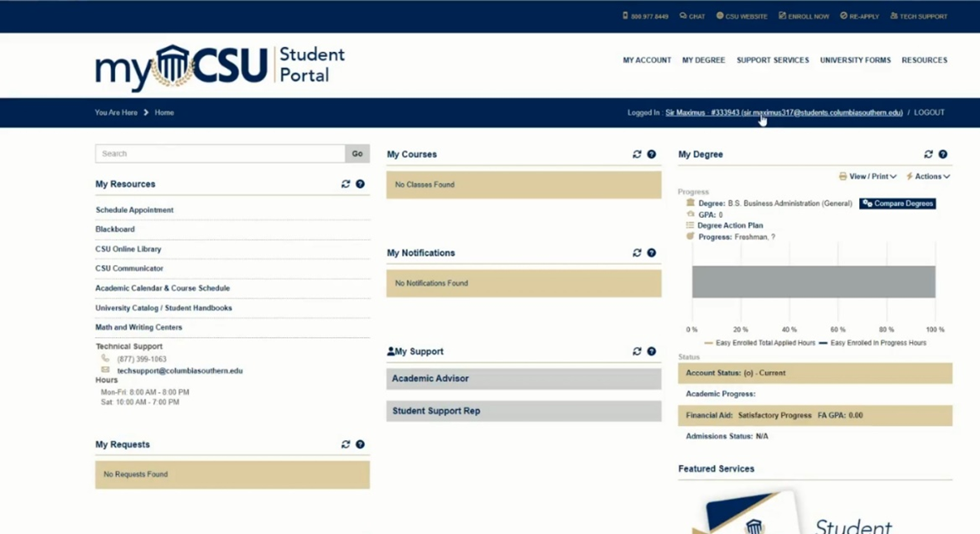Refresh the My Degree panel
Viewport: 980px width, 534px height.
tap(928, 154)
